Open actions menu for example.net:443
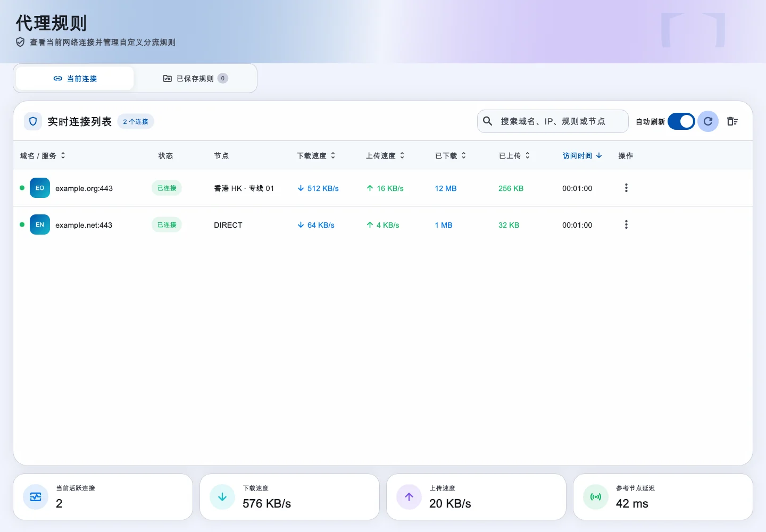This screenshot has height=532, width=766. tap(626, 225)
